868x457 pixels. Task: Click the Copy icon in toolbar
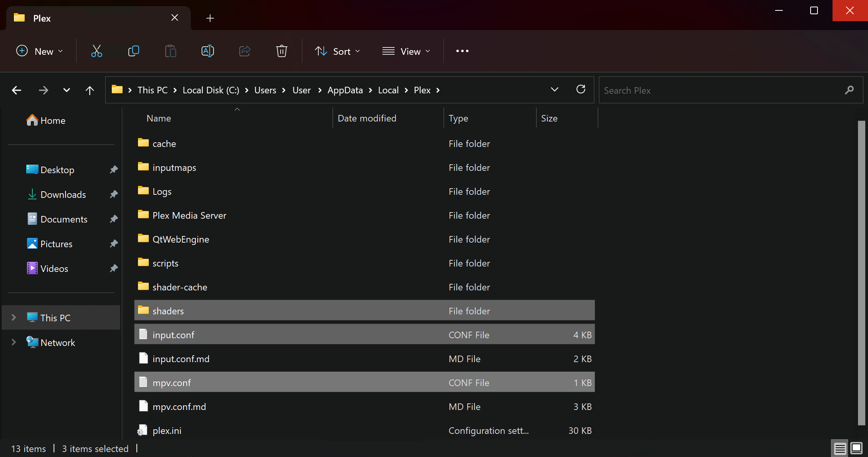(x=133, y=51)
